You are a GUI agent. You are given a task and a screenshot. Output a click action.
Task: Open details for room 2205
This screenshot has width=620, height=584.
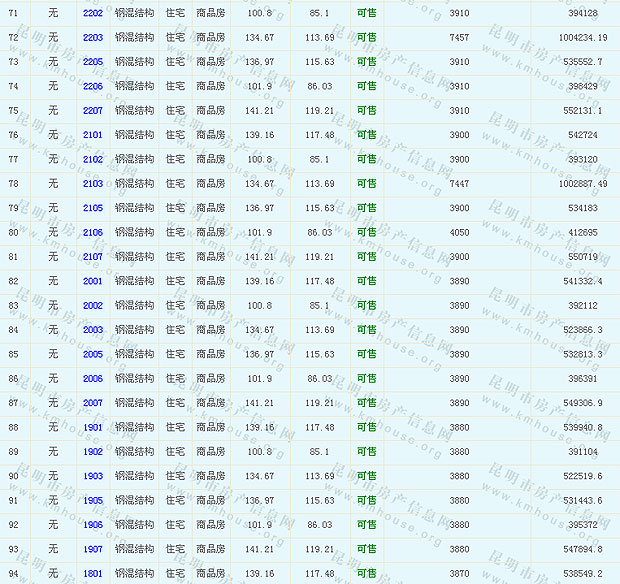[x=93, y=62]
